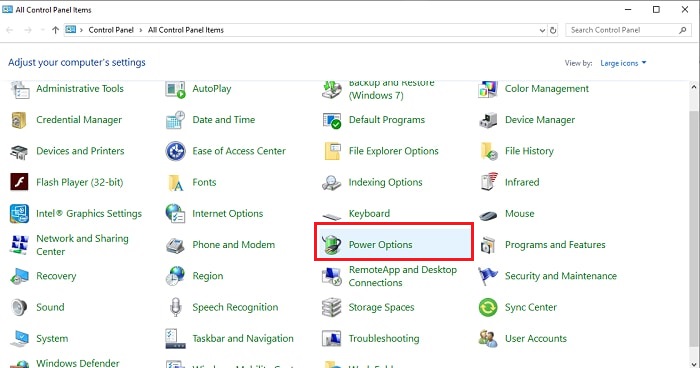Click the Control Panel icon in address bar
This screenshot has width=700, height=368.
click(x=71, y=30)
